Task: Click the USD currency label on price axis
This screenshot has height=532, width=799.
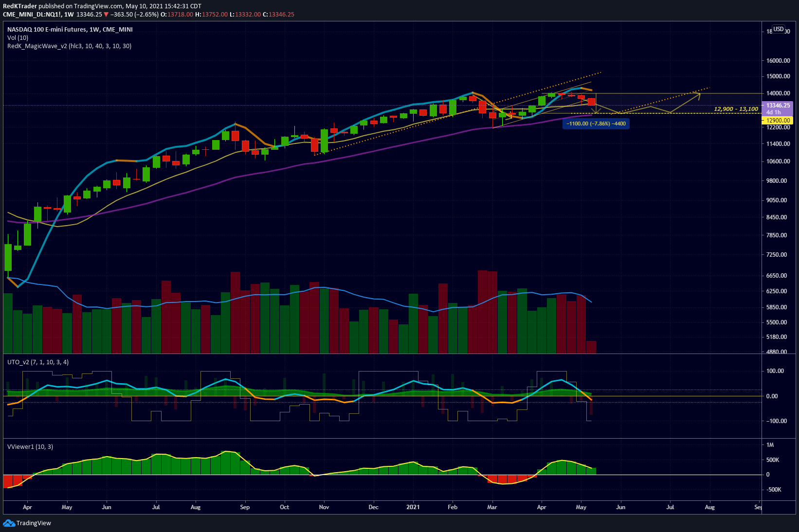Action: (779, 29)
